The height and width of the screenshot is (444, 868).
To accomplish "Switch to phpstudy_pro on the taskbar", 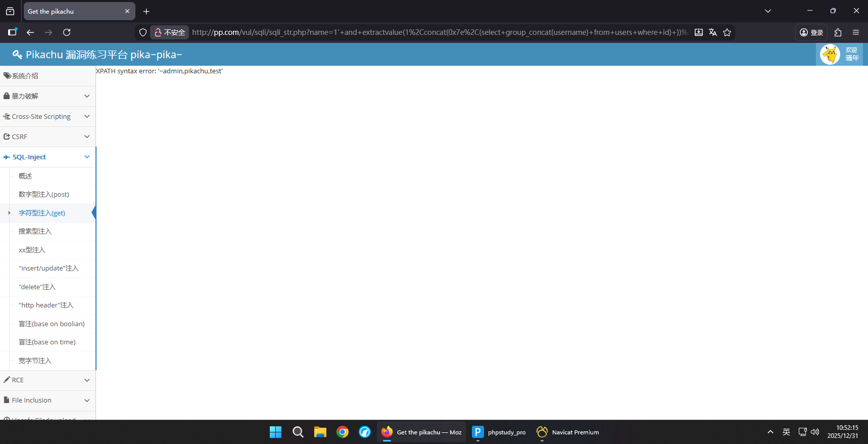I will [x=499, y=432].
